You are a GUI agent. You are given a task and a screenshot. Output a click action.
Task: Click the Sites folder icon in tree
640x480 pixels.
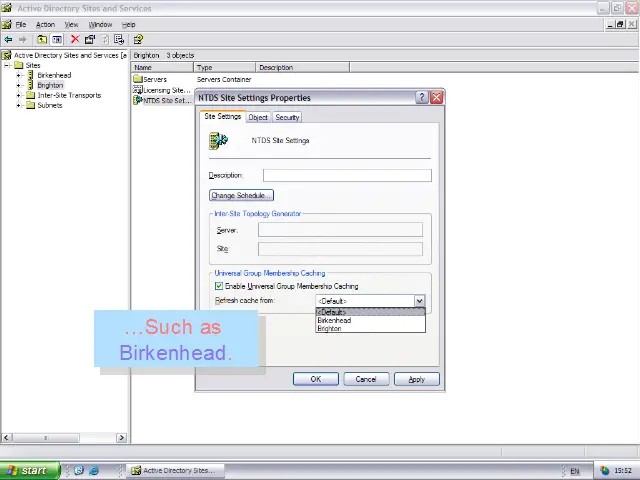tap(19, 65)
